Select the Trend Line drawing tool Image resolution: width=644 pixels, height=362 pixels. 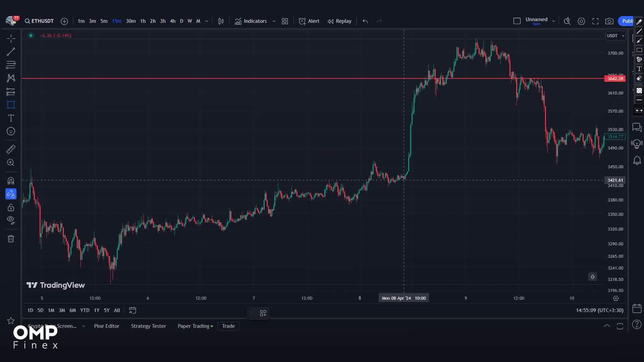(x=11, y=51)
